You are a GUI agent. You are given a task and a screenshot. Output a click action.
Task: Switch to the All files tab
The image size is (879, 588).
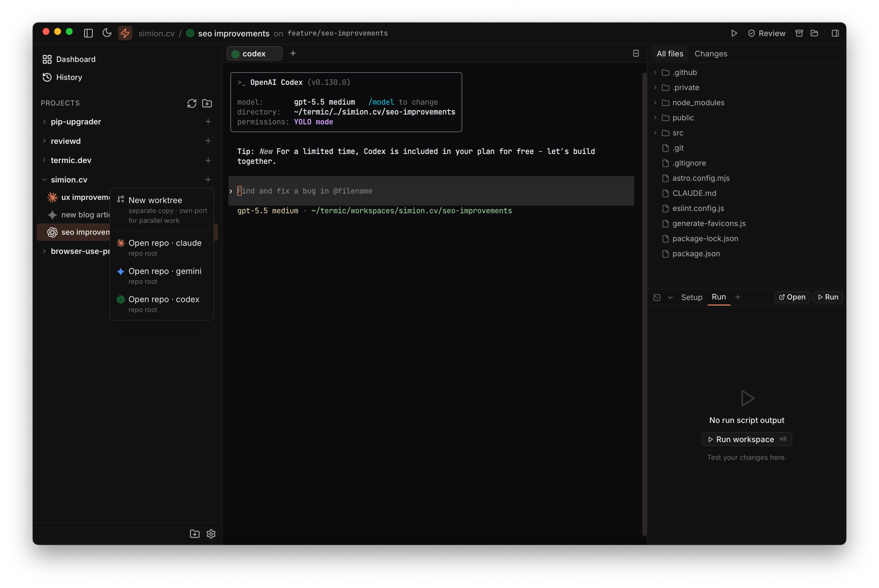670,54
